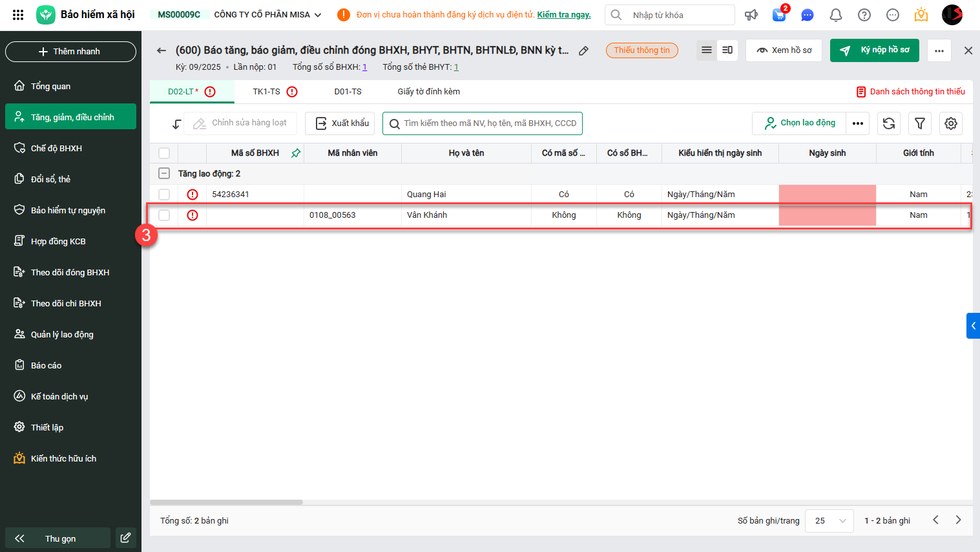
Task: Collapse the Tăng lao động group
Action: (x=164, y=174)
